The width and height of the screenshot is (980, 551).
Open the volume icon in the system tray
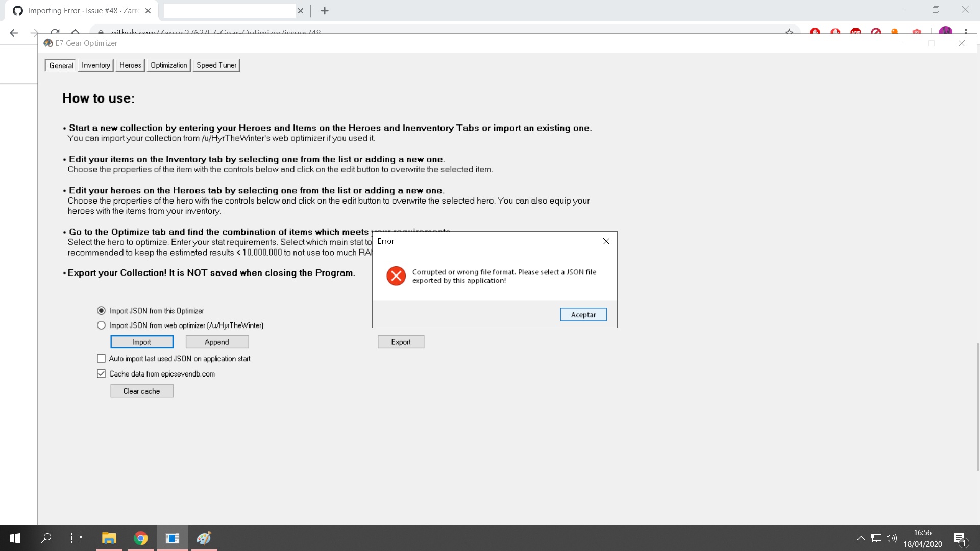[x=891, y=538]
